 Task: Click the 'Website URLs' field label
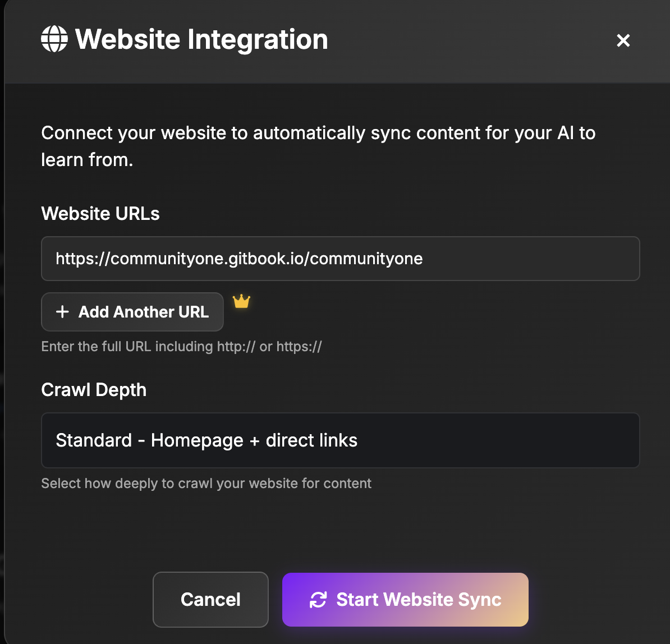pyautogui.click(x=100, y=214)
